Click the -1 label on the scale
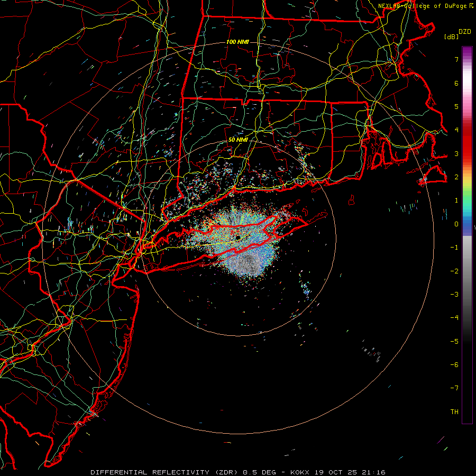Screen dimensions: 476x476 coord(454,248)
